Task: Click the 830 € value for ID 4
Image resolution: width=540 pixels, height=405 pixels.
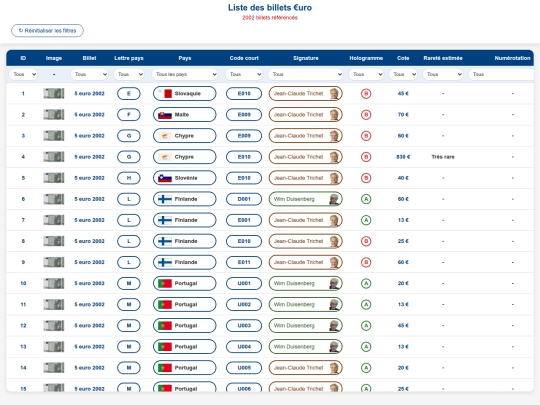Action: tap(403, 157)
